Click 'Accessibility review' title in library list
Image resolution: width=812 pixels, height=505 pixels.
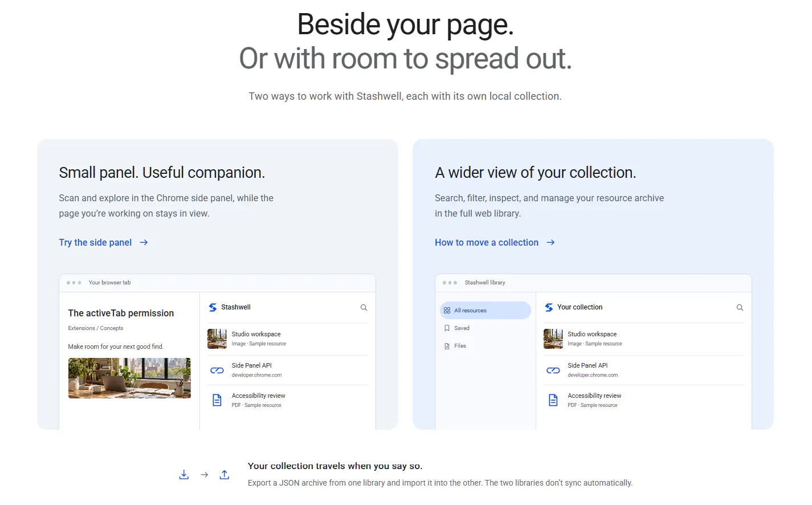[x=594, y=396]
